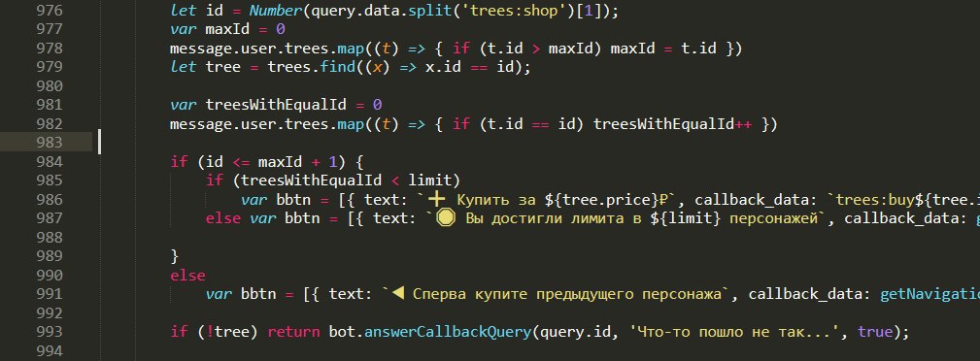Click 'answerCallbackQuery' method name

coord(447,332)
